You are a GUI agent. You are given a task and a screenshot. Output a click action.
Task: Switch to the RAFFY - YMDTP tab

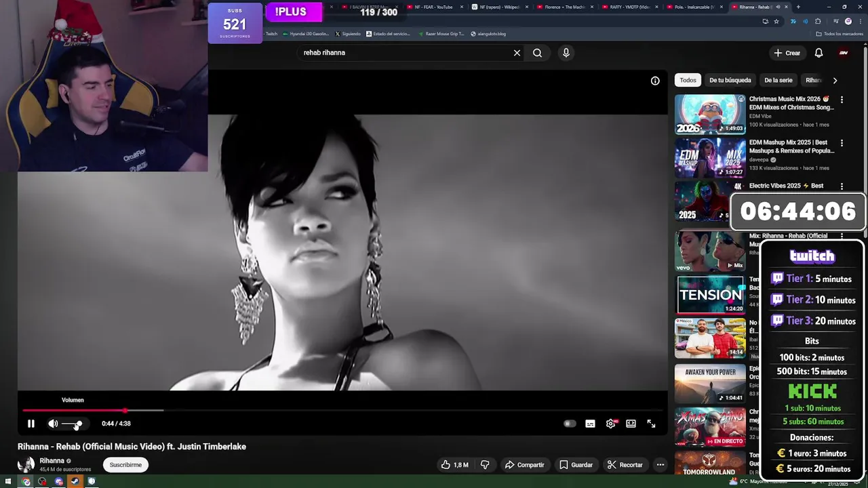629,7
